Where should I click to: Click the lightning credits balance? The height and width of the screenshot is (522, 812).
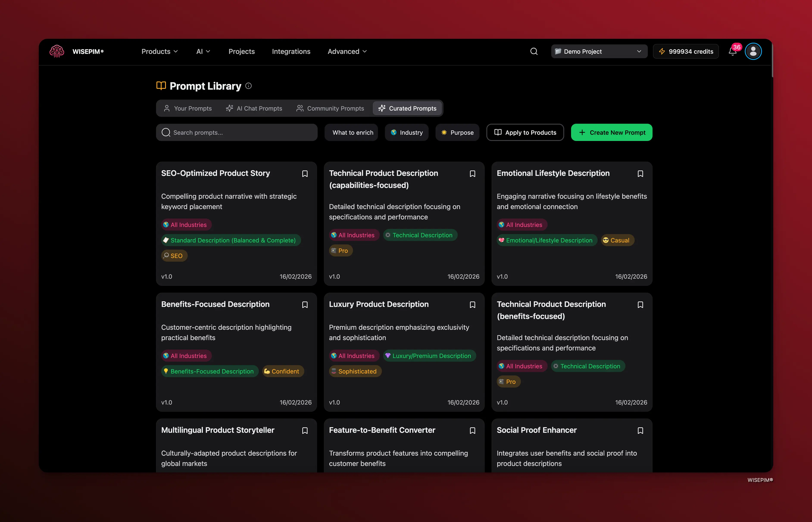(685, 51)
